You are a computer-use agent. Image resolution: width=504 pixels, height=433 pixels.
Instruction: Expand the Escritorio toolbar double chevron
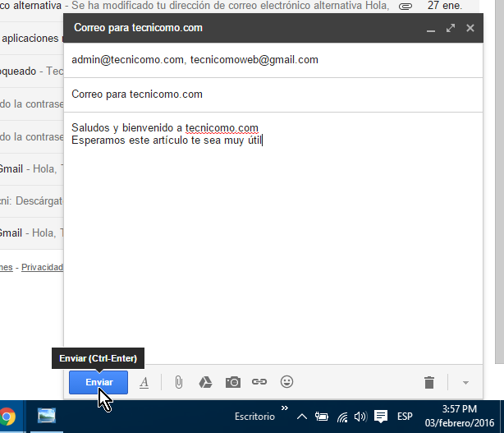285,408
